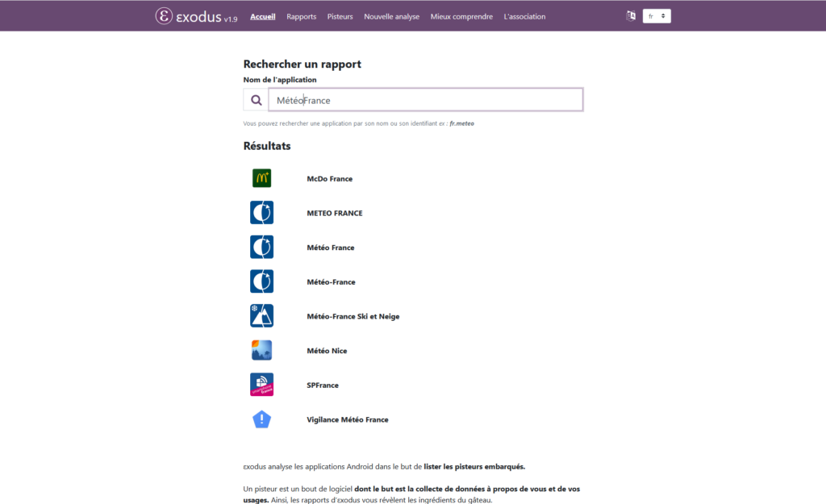Choose the Météo Nice result
The width and height of the screenshot is (826, 504).
click(327, 351)
